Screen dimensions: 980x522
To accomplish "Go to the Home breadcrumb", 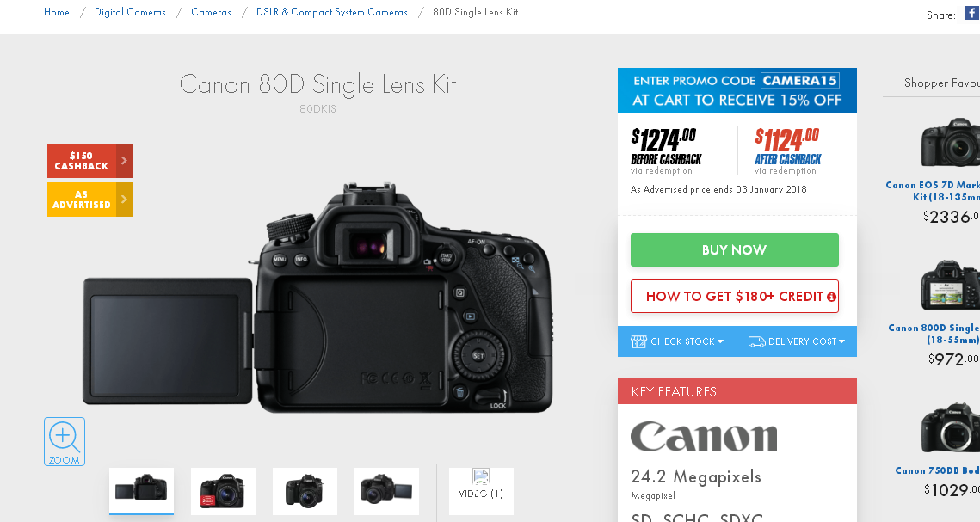I will tap(56, 12).
